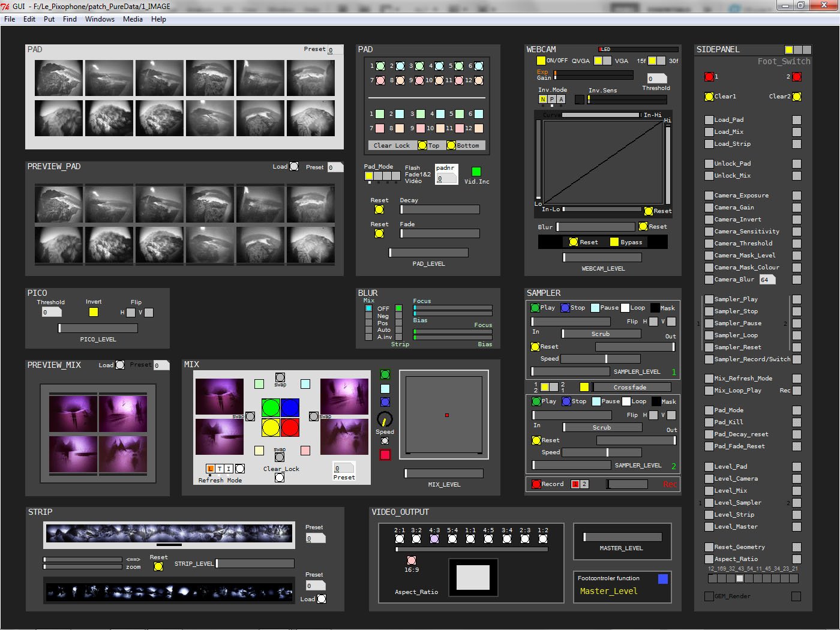Toggle Reset_Geometry left checkbox
The width and height of the screenshot is (840, 630).
709,547
